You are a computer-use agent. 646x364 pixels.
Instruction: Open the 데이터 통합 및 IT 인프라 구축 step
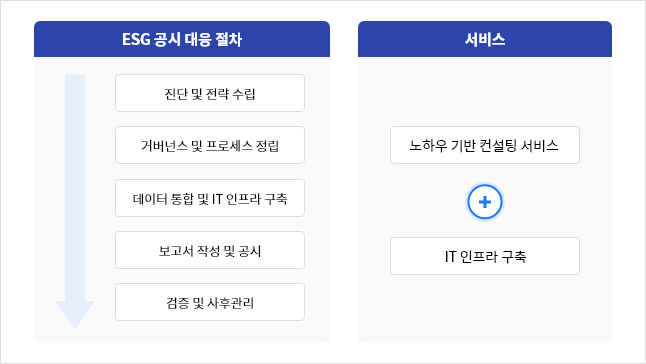click(x=210, y=198)
